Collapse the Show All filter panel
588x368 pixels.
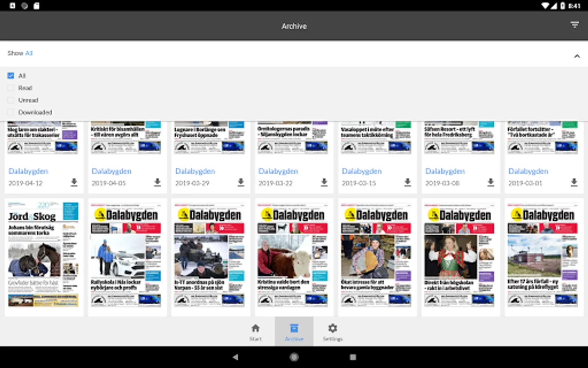click(577, 56)
